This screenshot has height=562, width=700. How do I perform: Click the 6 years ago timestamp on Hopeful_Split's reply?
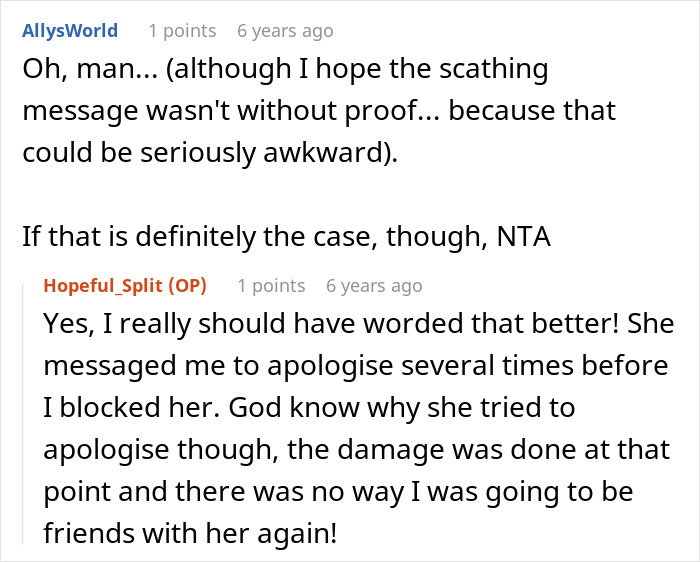point(374,286)
